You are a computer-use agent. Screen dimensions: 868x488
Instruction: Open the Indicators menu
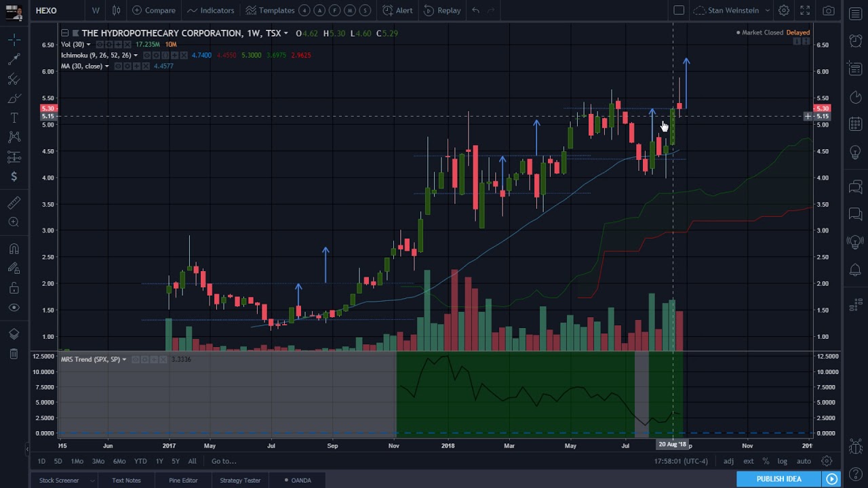point(211,10)
